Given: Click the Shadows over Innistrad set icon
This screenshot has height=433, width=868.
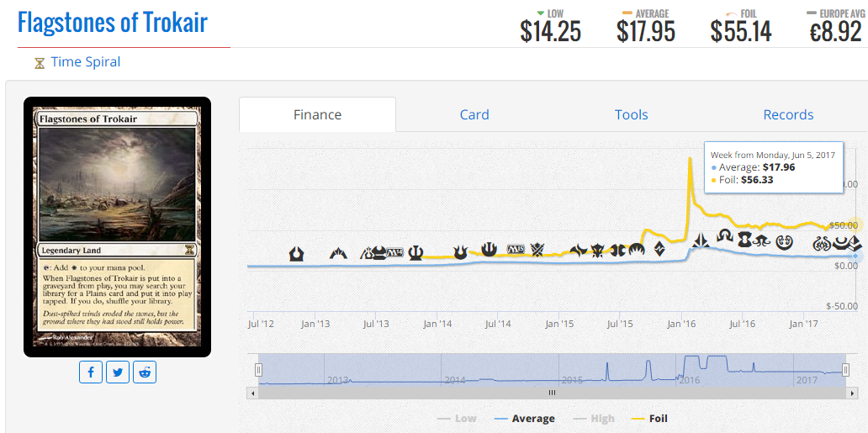Looking at the screenshot, I should [x=724, y=236].
